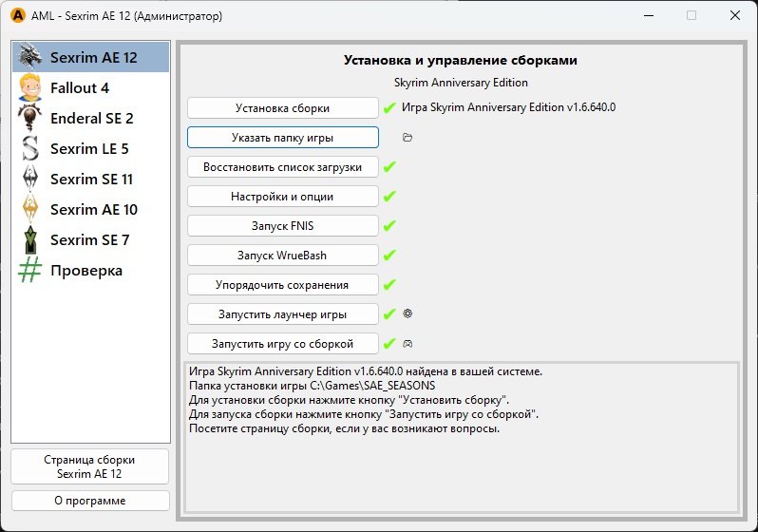Click the Sexrim AE 12 dragon icon
The image size is (758, 532).
(31, 57)
